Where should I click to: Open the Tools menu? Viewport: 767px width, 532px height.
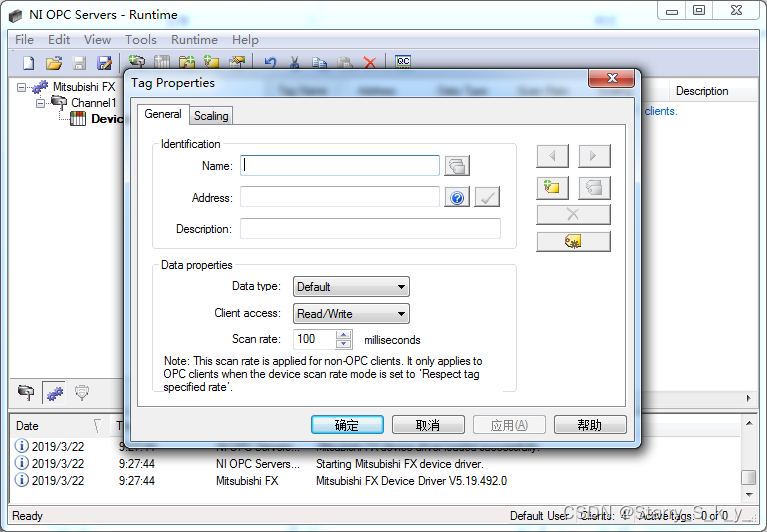click(141, 40)
